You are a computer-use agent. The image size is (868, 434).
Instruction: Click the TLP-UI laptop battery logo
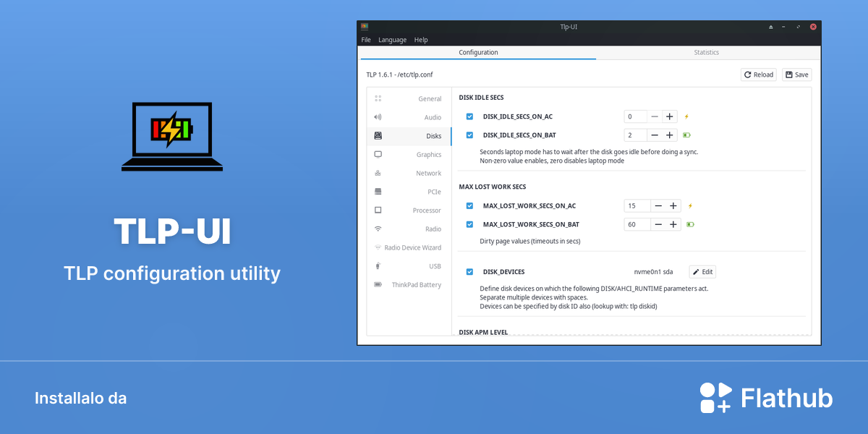click(x=172, y=137)
